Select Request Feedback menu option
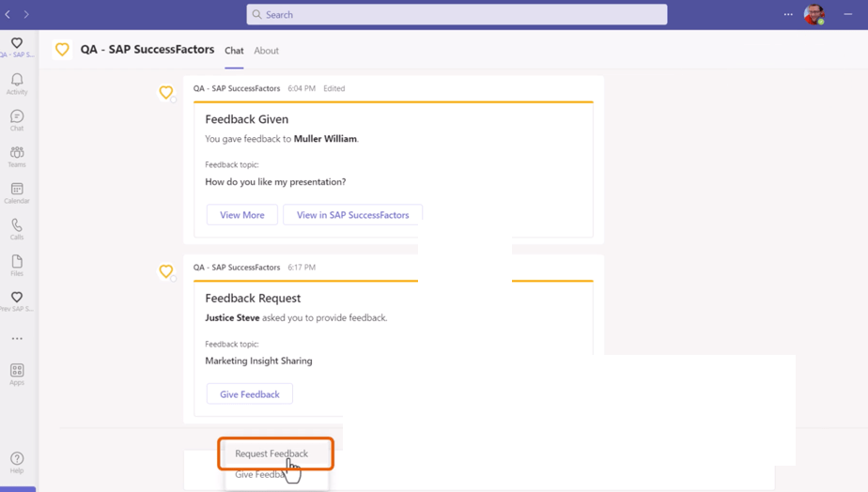The image size is (868, 492). 271,454
